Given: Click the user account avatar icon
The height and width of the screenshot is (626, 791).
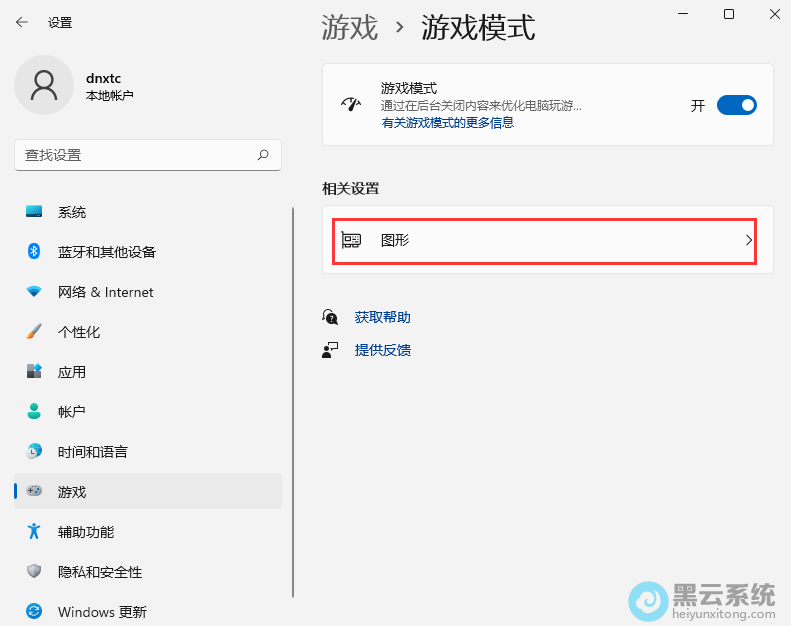Looking at the screenshot, I should pos(44,85).
